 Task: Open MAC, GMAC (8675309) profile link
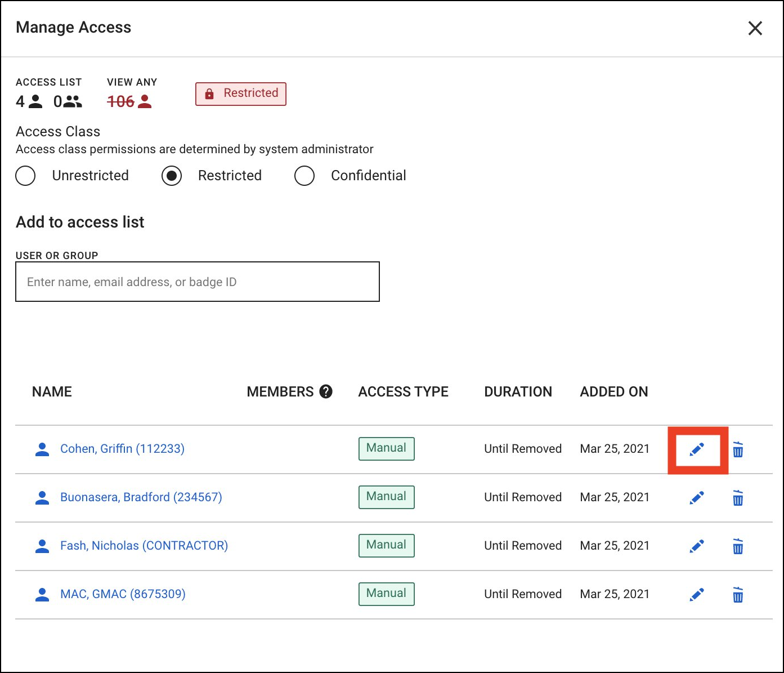123,594
